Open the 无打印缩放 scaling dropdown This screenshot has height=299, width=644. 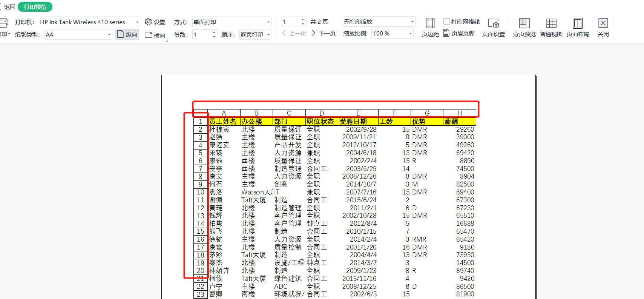click(412, 22)
